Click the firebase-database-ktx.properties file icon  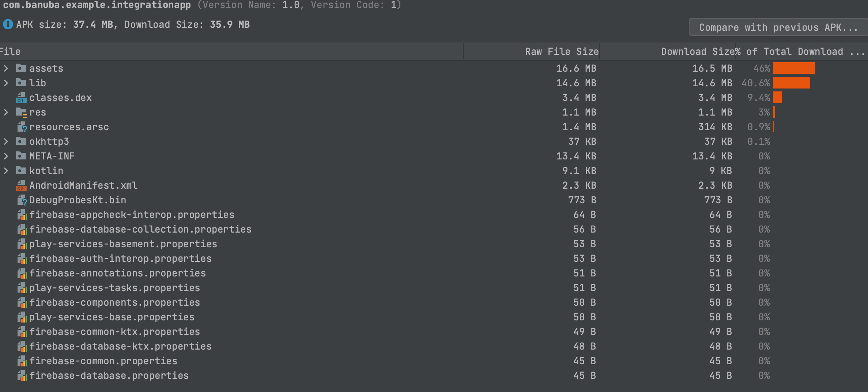pos(22,346)
